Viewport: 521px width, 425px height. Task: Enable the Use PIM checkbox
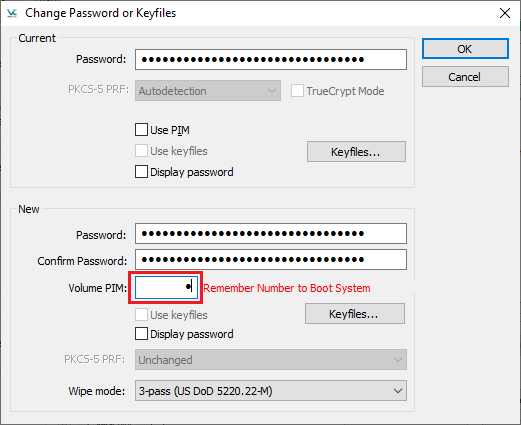pyautogui.click(x=141, y=130)
